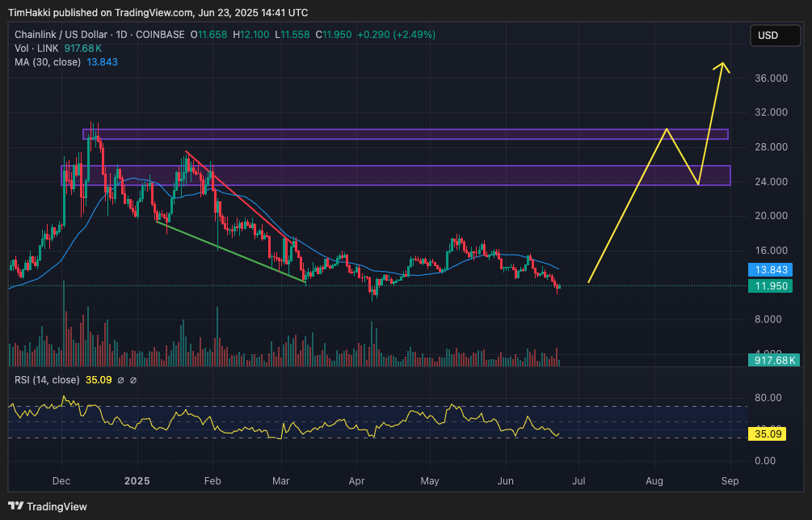Click the Jul label on time axis
The height and width of the screenshot is (520, 812).
pyautogui.click(x=578, y=481)
